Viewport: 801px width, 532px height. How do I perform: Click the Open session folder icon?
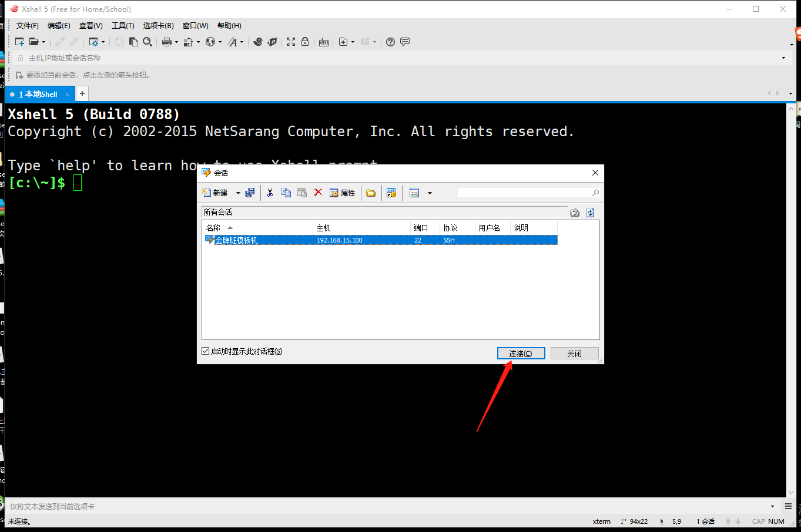tap(34, 42)
